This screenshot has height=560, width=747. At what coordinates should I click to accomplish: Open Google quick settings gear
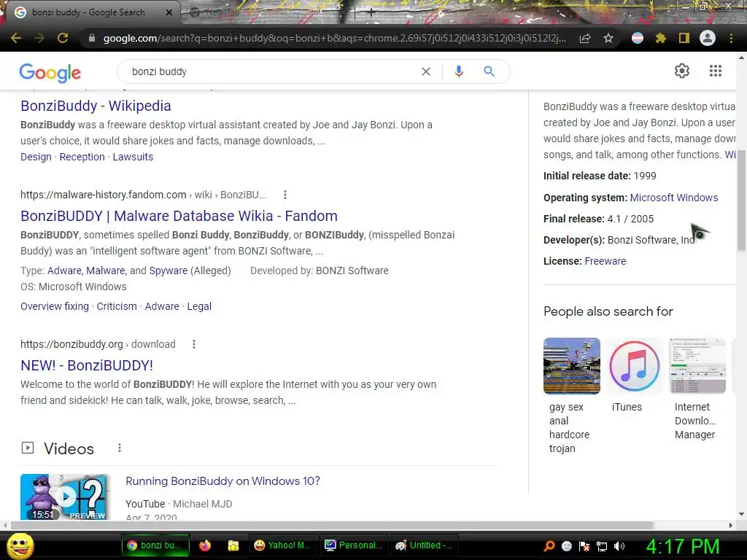coord(682,71)
